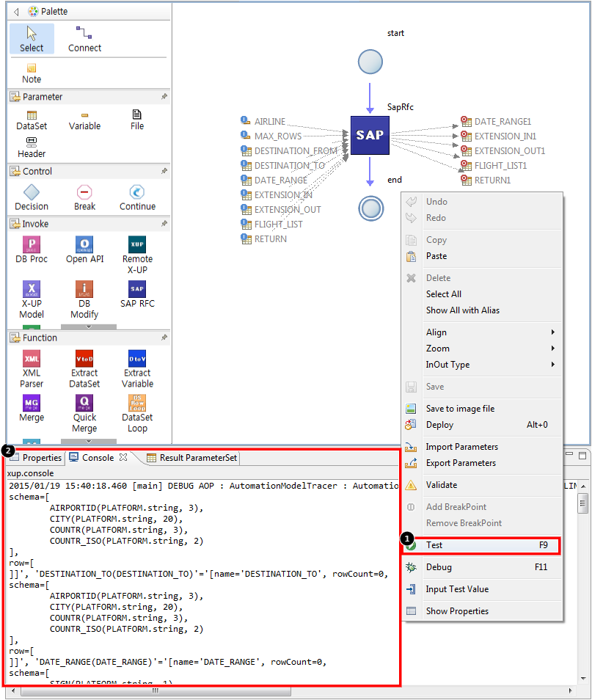Viewport: 592px width, 700px height.
Task: Choose Validate from the context menu
Action: coord(482,485)
